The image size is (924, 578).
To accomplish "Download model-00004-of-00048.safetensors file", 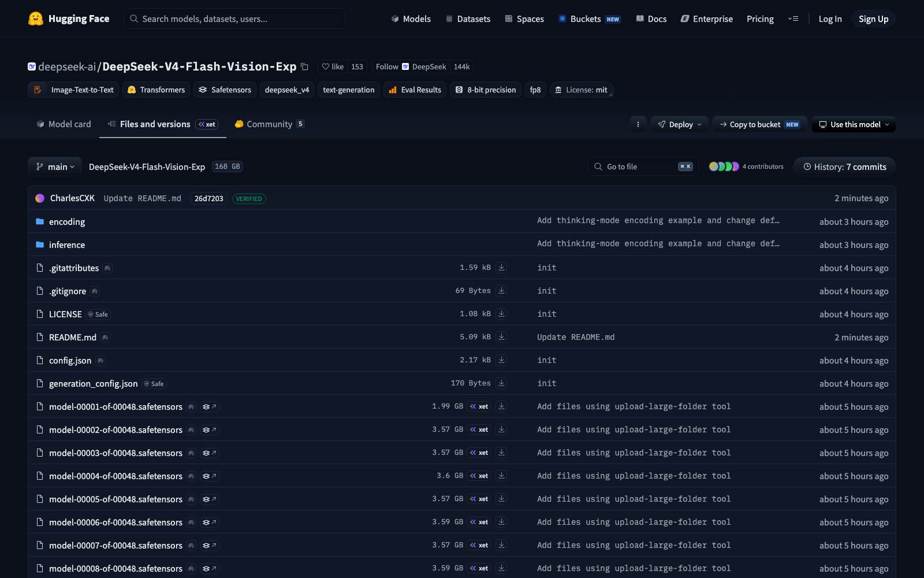I will click(x=501, y=476).
